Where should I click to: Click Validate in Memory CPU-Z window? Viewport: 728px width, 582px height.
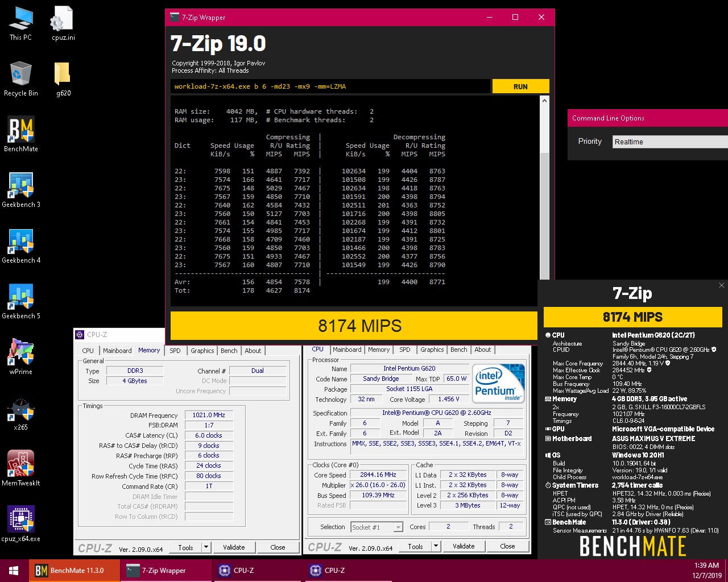[234, 547]
